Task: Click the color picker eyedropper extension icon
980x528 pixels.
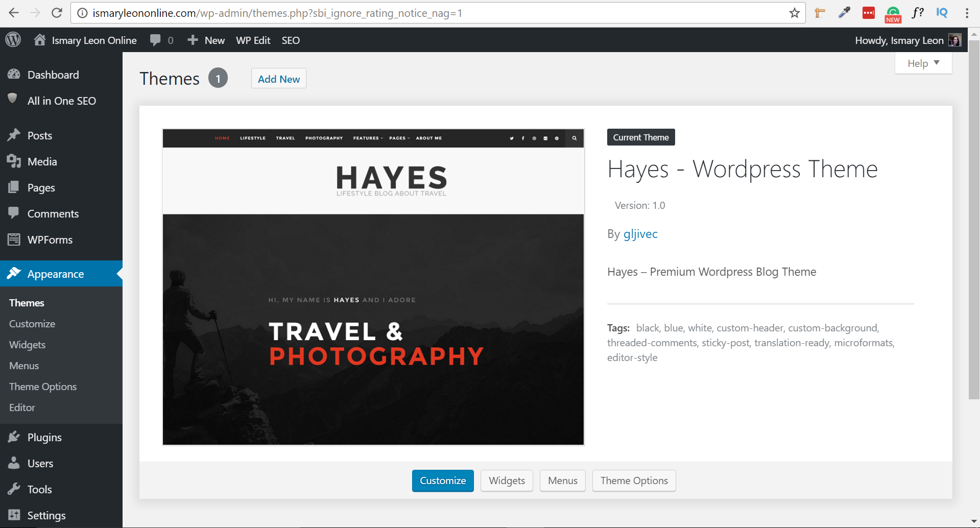Action: [x=844, y=13]
